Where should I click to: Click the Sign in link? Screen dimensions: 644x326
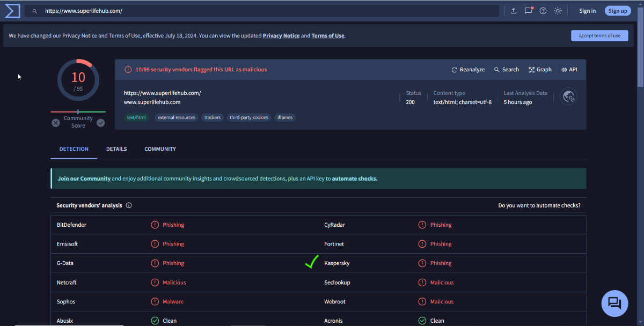point(587,11)
